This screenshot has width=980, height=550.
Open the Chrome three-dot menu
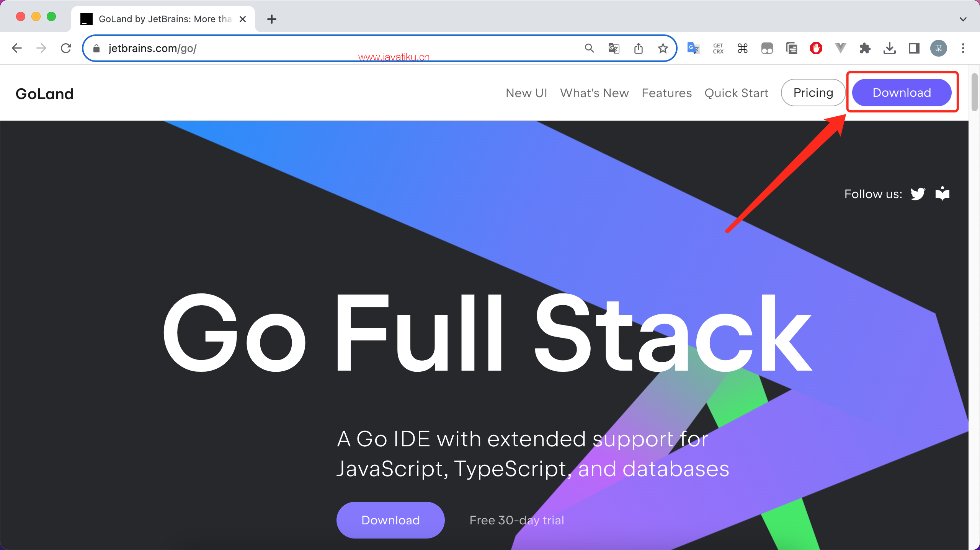(963, 48)
